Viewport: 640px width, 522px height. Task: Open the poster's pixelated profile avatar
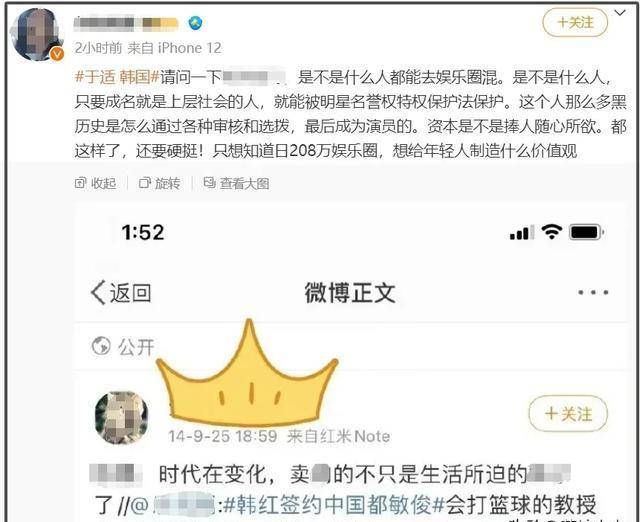click(x=38, y=33)
